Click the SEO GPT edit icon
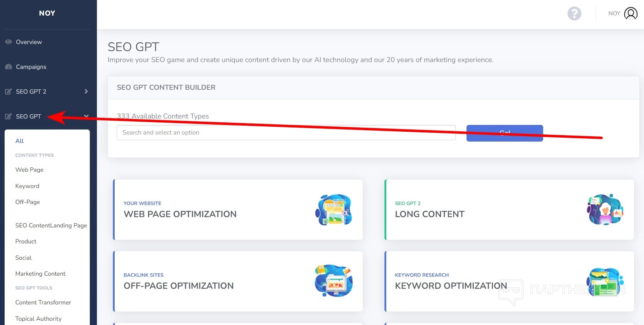The height and width of the screenshot is (325, 644). [9, 116]
